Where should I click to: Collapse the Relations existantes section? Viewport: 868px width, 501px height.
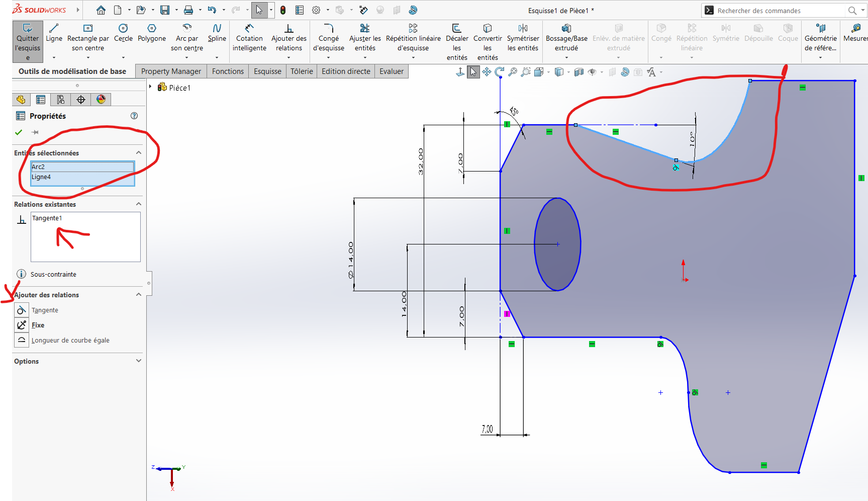pos(139,204)
